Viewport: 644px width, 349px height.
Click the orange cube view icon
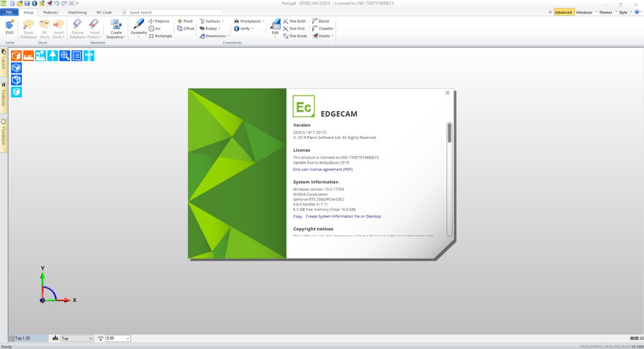(x=17, y=56)
